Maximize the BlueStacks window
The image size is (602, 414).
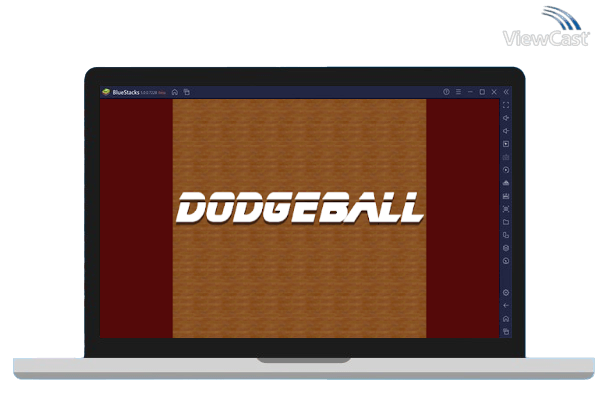click(482, 92)
